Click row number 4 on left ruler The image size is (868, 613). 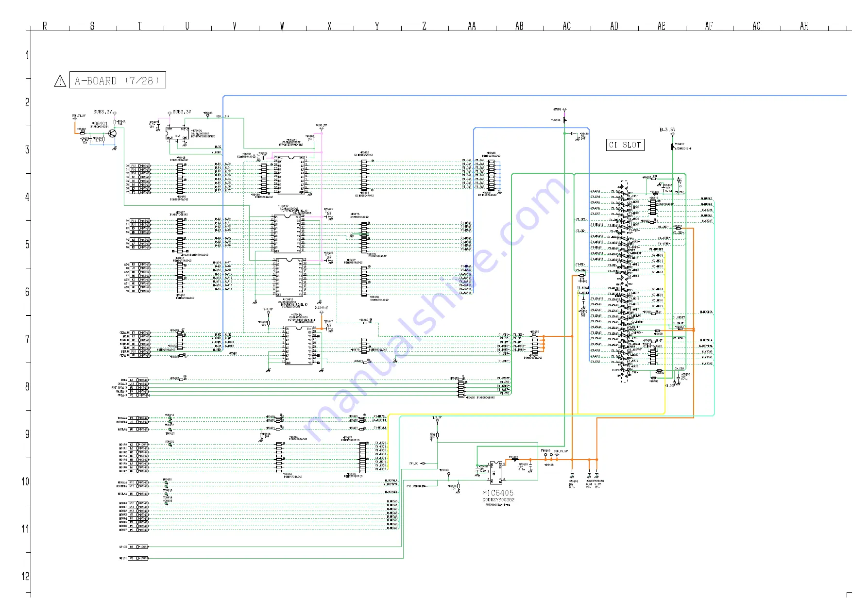tap(27, 197)
